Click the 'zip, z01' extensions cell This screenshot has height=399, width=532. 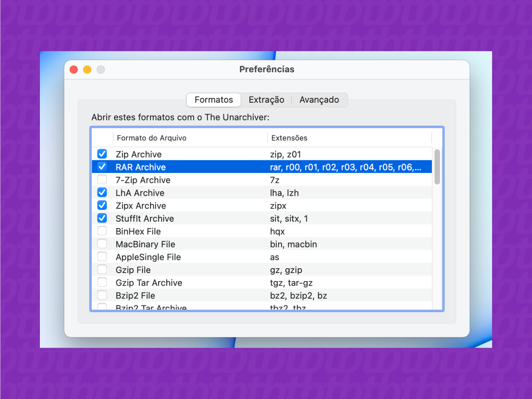click(285, 154)
